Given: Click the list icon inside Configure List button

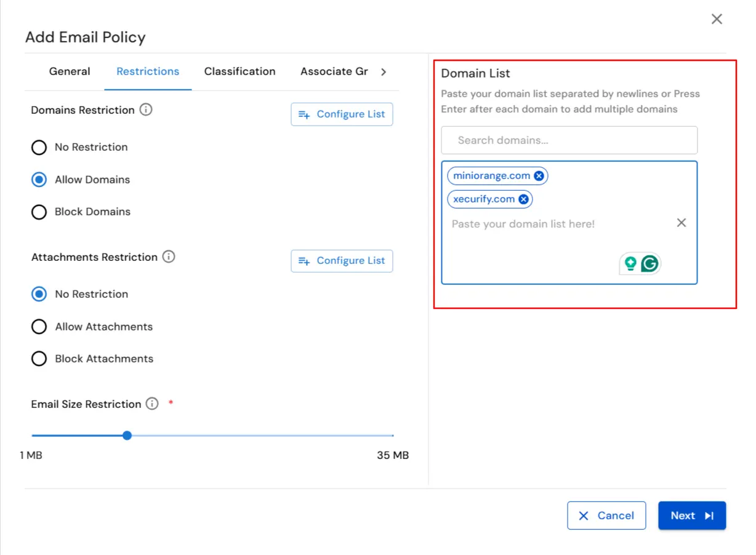Looking at the screenshot, I should click(305, 114).
